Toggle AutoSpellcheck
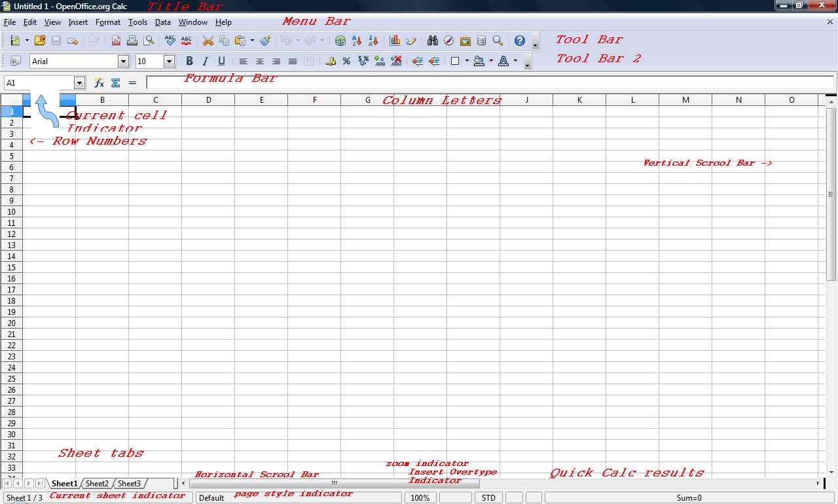 (x=187, y=41)
